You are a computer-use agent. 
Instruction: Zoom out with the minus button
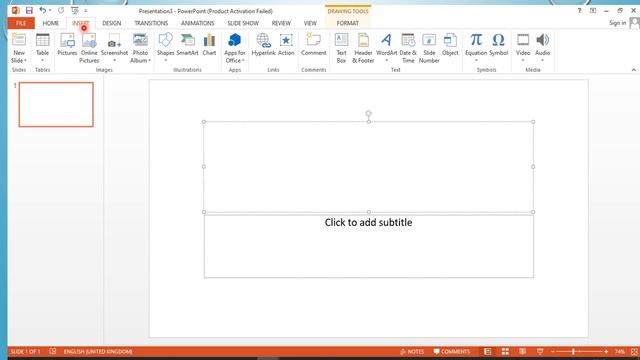pos(553,351)
